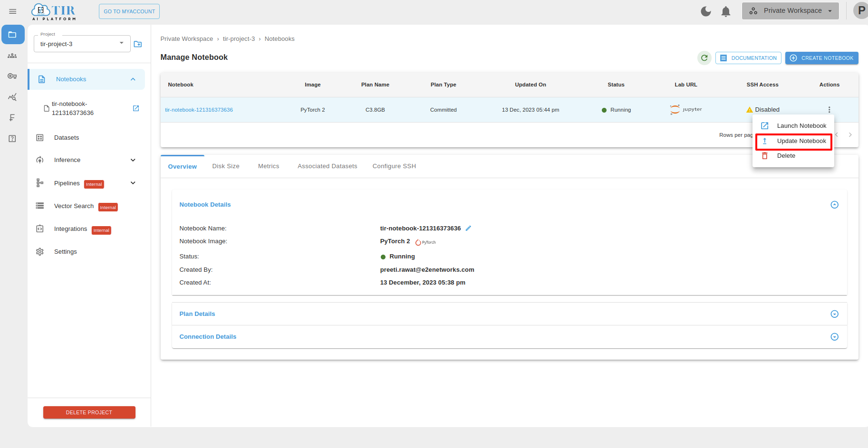Select tir-notebook-121316373636 in sidebar

73,108
